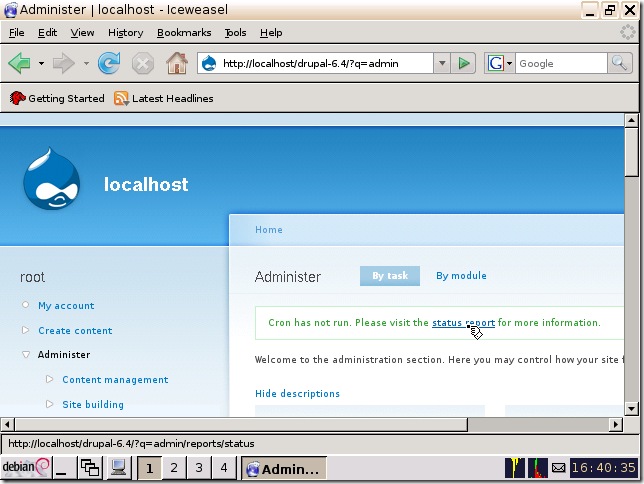Screen dimensions: 644x484
Task: Click into the Google search box
Action: tap(561, 64)
